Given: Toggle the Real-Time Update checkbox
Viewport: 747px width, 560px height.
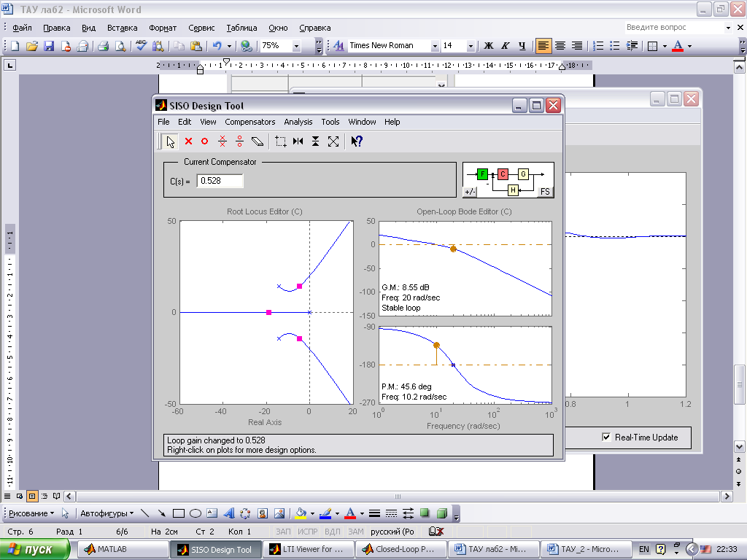Looking at the screenshot, I should point(606,437).
